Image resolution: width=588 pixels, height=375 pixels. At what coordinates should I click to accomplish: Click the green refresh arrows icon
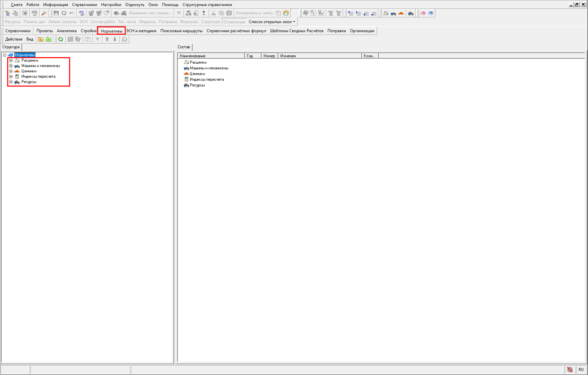pyautogui.click(x=61, y=39)
